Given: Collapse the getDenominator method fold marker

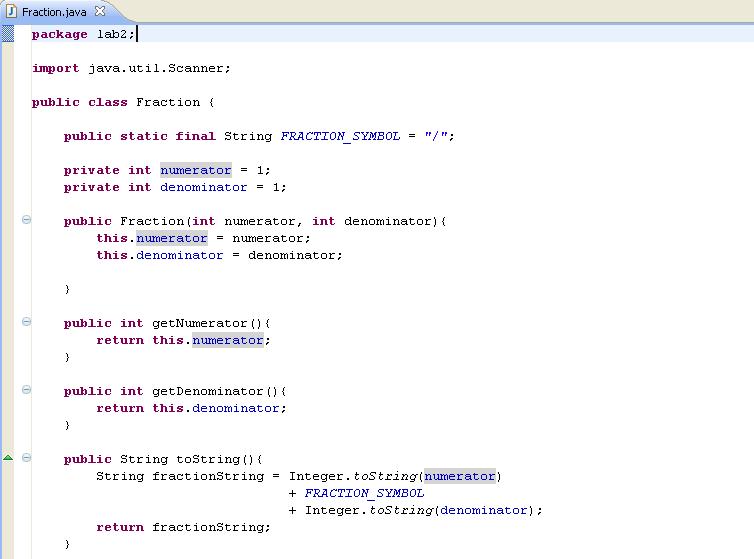Looking at the screenshot, I should tap(26, 390).
